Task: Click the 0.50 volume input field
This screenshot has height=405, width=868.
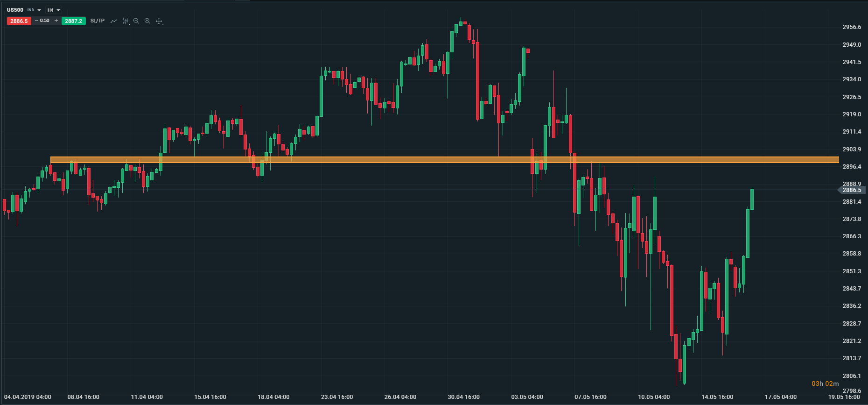Action: pyautogui.click(x=45, y=21)
